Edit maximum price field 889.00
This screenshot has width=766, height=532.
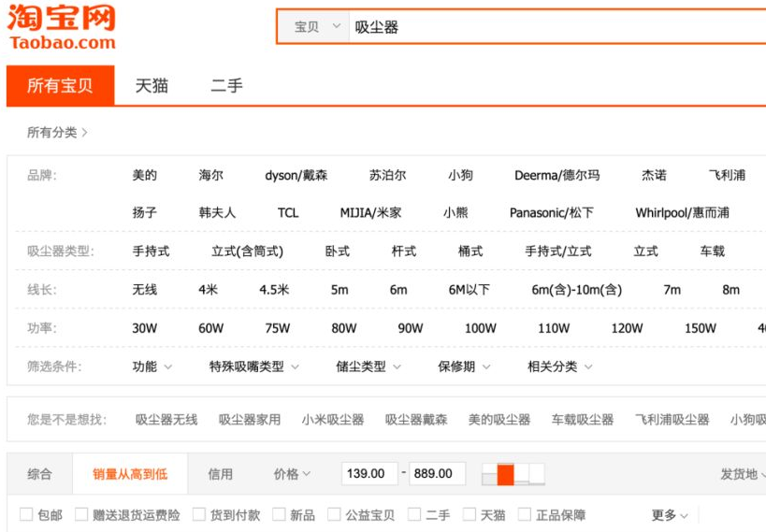tap(437, 473)
